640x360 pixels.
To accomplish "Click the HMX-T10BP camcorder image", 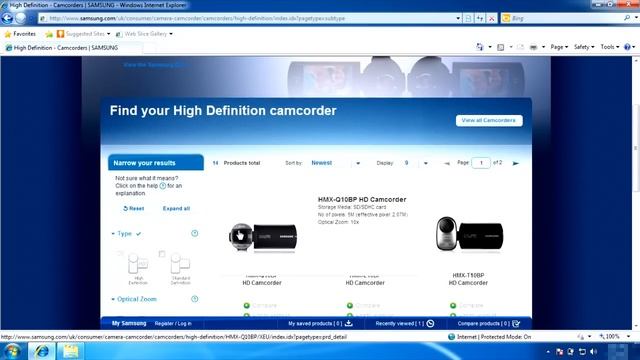I will tap(469, 234).
